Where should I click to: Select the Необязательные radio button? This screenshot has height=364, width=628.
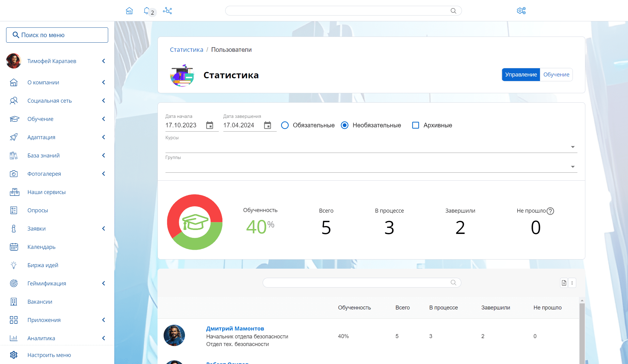pyautogui.click(x=345, y=125)
